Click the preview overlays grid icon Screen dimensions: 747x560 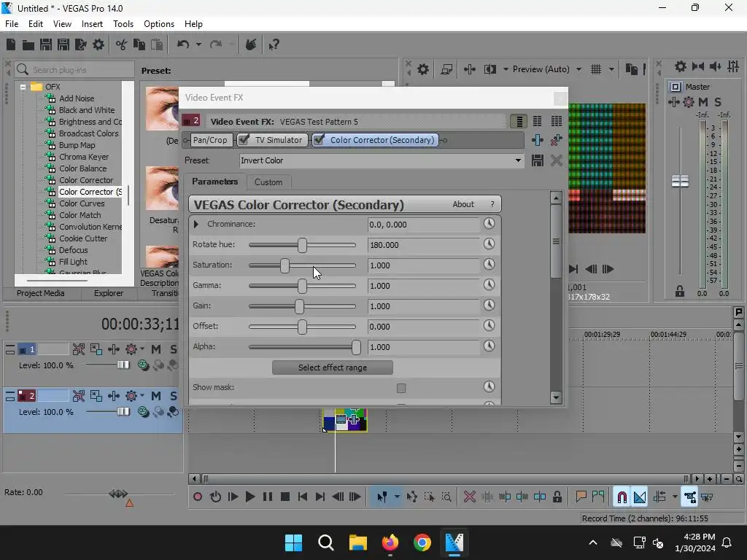click(x=596, y=69)
